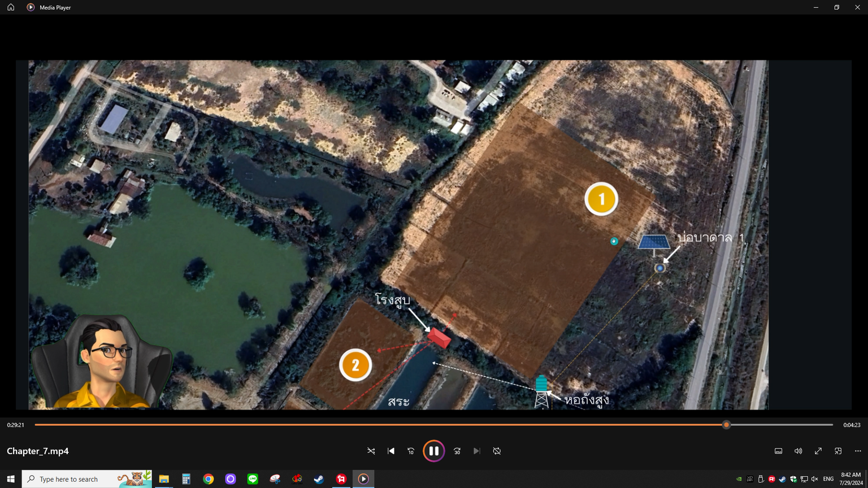Skip back 10 seconds
This screenshot has width=868, height=488.
[411, 451]
